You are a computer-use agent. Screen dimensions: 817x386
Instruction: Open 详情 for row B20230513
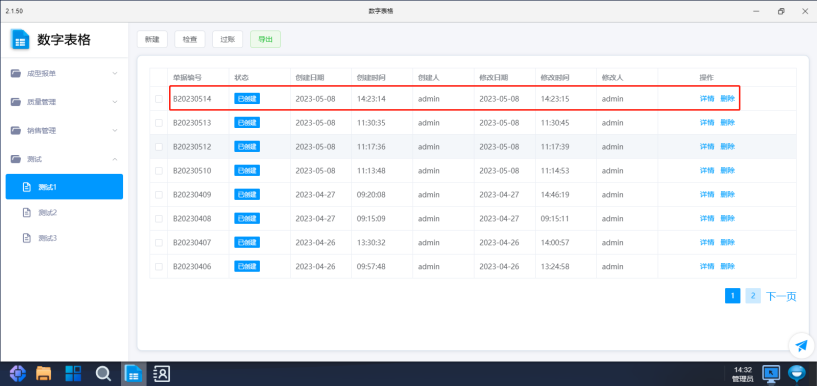click(707, 123)
